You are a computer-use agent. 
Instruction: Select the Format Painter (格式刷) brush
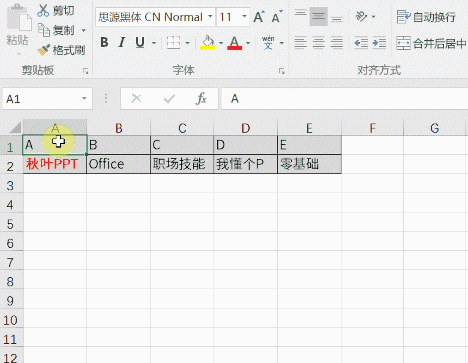(61, 50)
